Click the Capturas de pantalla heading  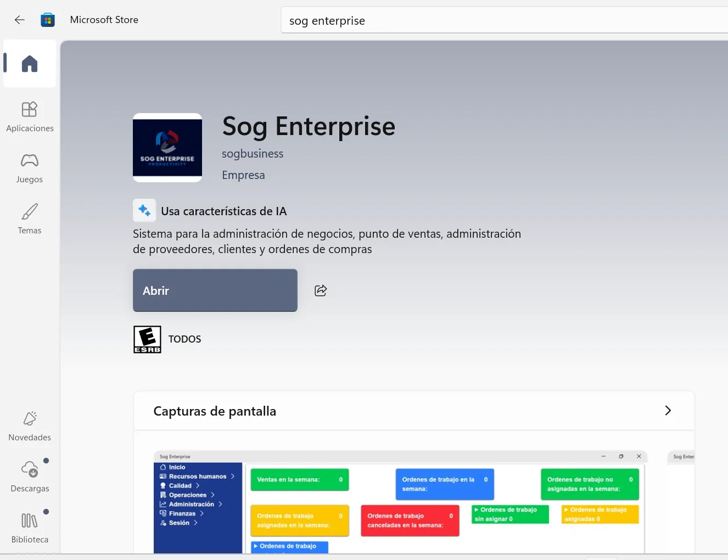pos(215,411)
